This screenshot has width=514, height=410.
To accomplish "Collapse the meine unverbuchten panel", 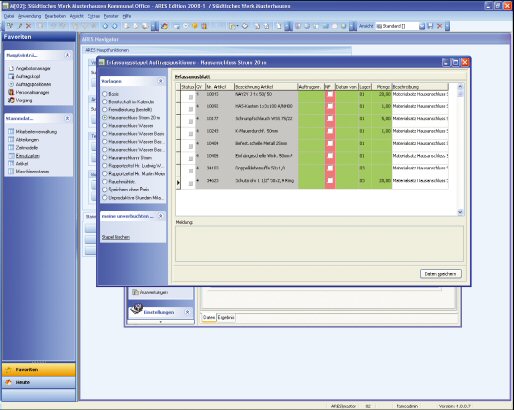I will (x=160, y=216).
